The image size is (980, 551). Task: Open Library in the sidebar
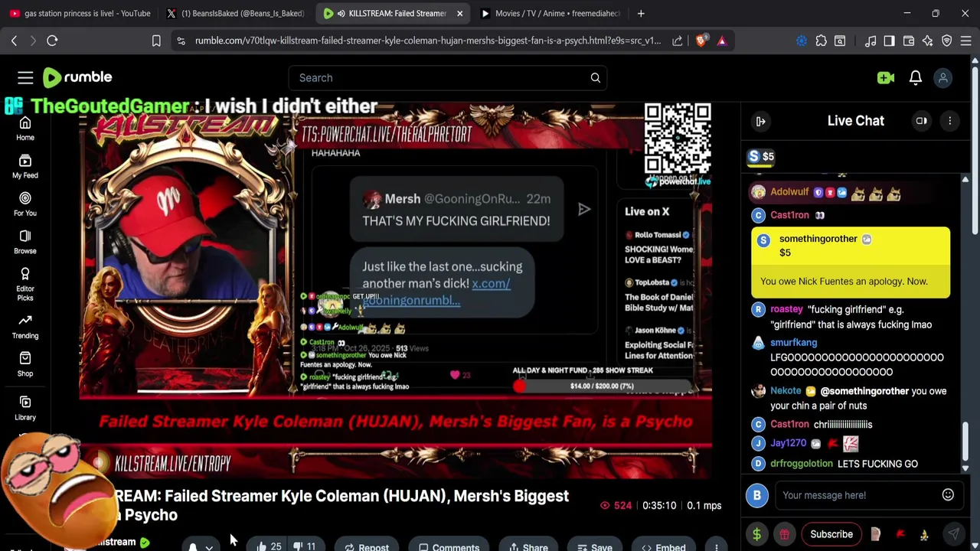tap(25, 408)
